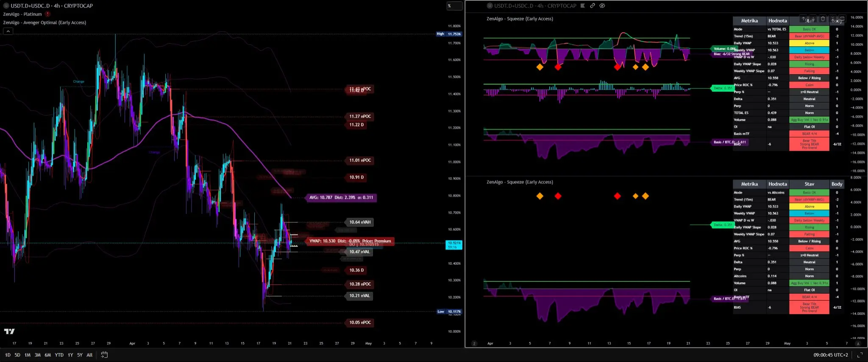Open the go-to-date calendar icon
This screenshot has width=868, height=362.
(104, 355)
